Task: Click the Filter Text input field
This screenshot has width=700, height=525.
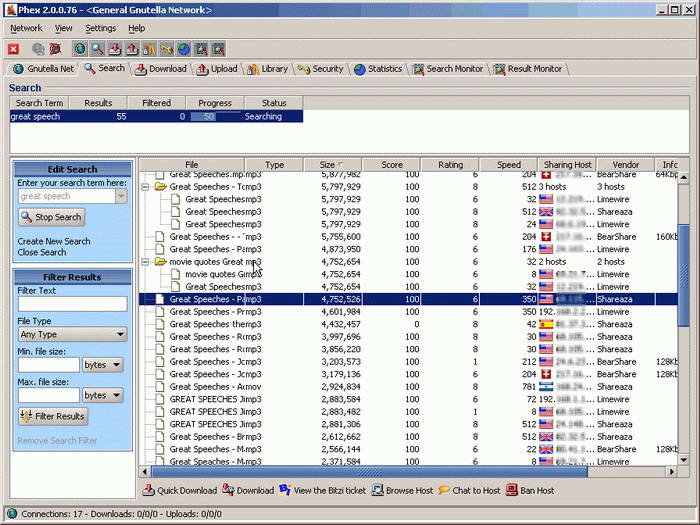Action: [72, 304]
